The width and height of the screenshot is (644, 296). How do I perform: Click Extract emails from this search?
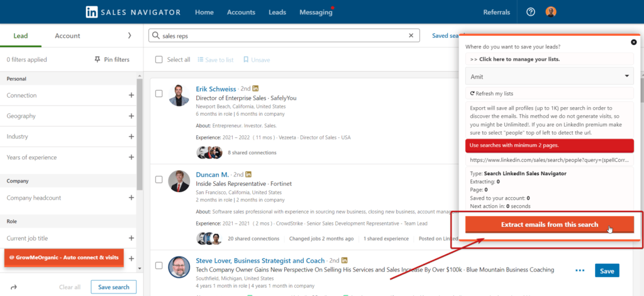[x=550, y=224]
